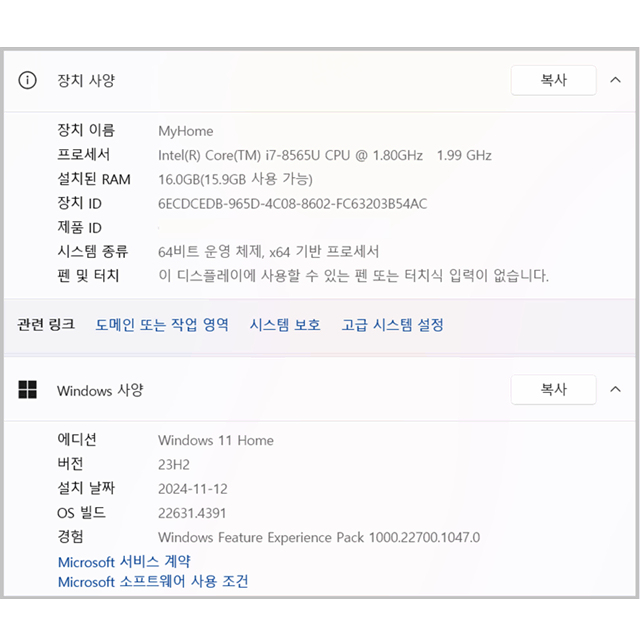This screenshot has width=640, height=640.
Task: Open the Microsoft 소프트웨어 사용 조건 link
Action: point(153,581)
